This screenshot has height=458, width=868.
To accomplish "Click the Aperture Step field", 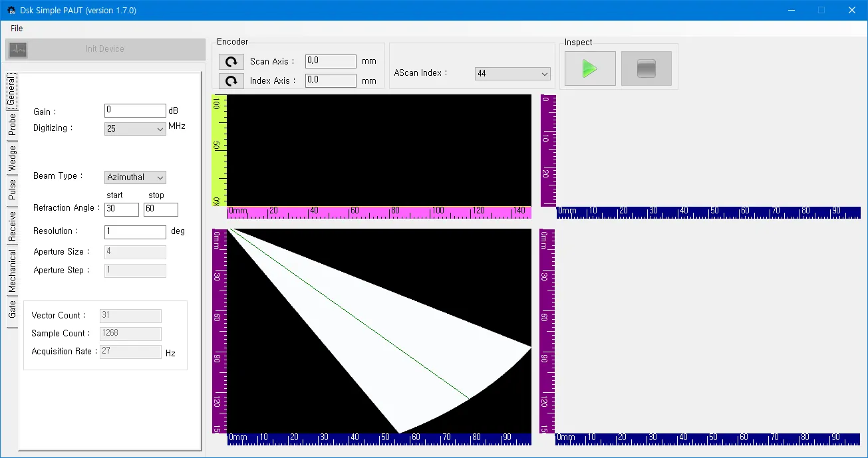I will pos(135,271).
